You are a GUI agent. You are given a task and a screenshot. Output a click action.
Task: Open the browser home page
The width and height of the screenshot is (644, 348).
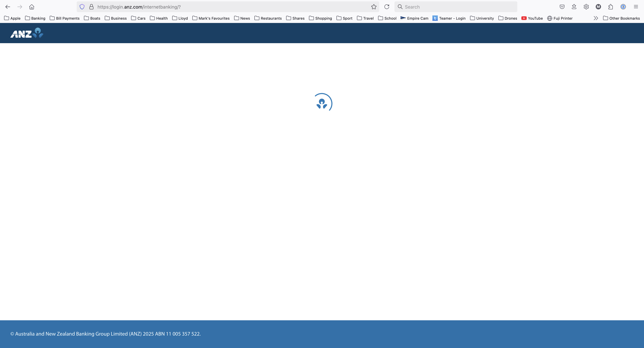pyautogui.click(x=32, y=7)
